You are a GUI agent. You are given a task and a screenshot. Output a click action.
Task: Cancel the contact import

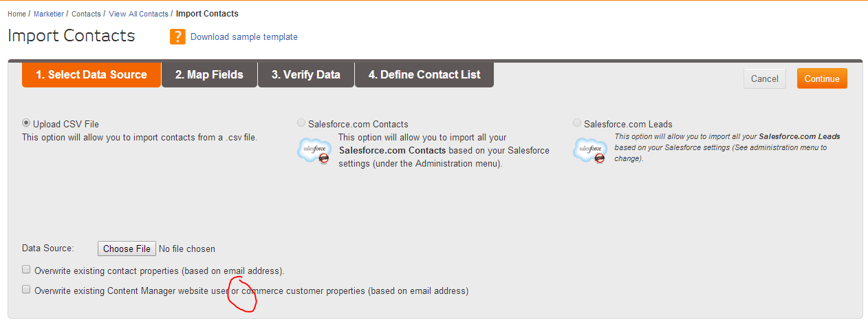(x=764, y=78)
